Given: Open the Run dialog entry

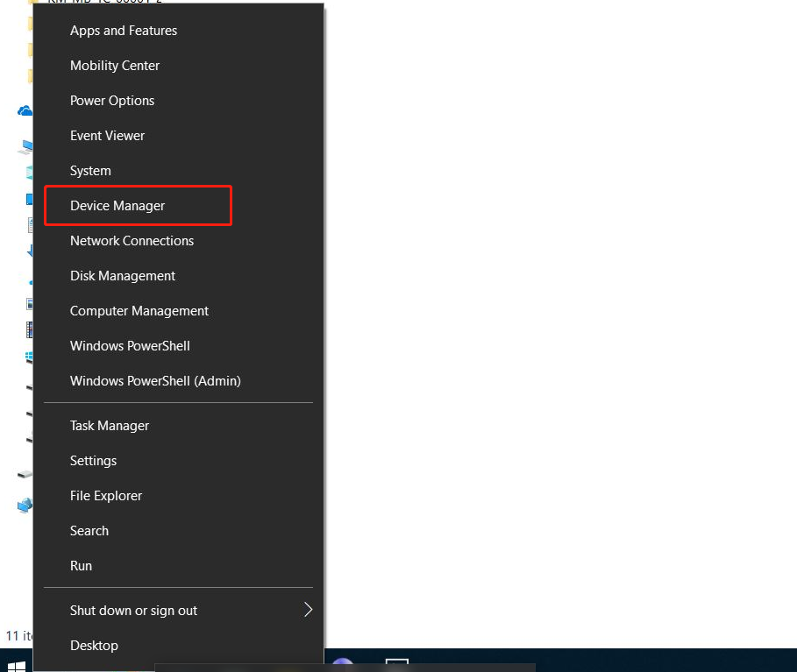Looking at the screenshot, I should point(81,566).
